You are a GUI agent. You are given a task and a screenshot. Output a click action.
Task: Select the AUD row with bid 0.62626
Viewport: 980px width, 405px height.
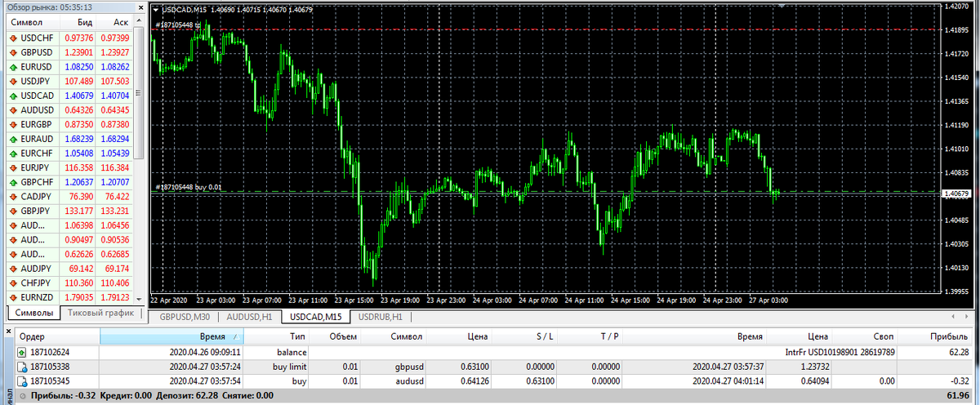coord(71,253)
